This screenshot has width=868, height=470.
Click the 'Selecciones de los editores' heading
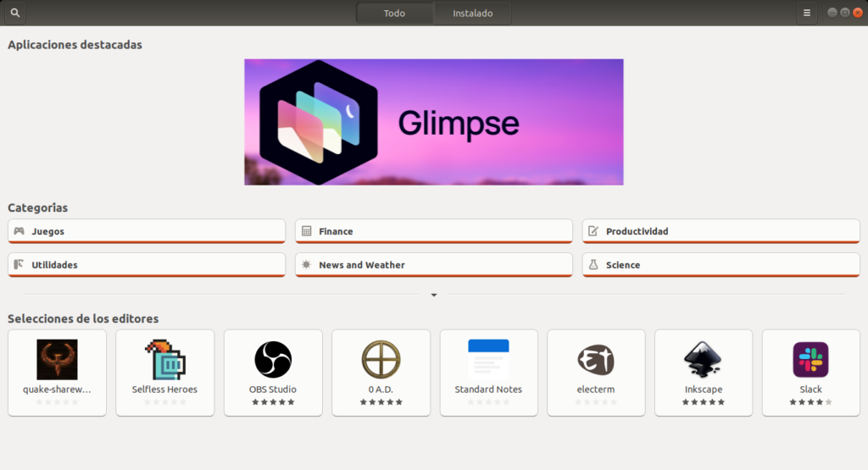(83, 318)
